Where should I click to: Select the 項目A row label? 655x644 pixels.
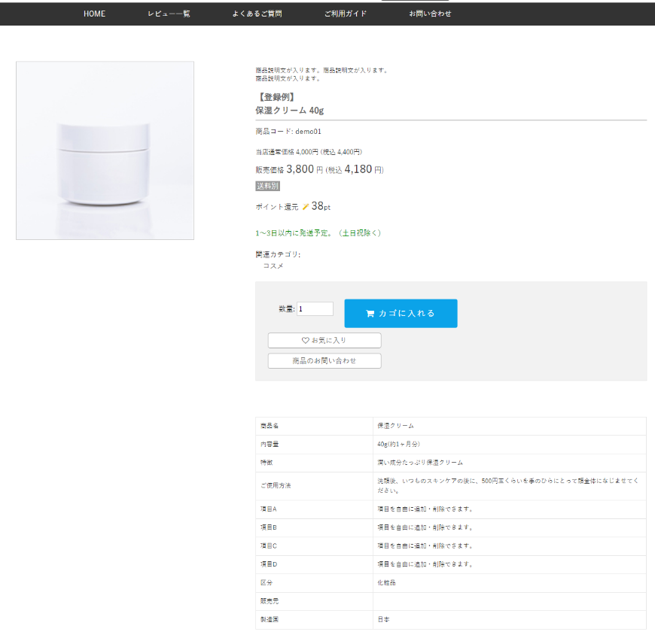coord(269,509)
